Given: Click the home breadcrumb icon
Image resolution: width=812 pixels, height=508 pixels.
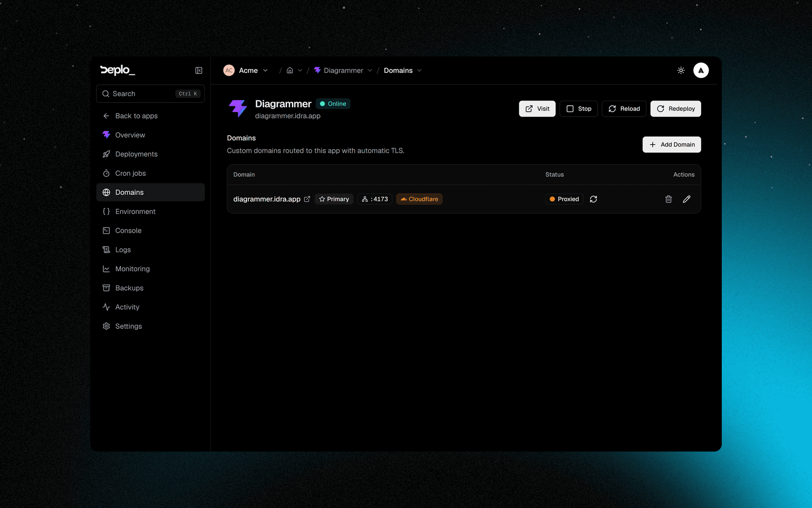Looking at the screenshot, I should point(290,71).
